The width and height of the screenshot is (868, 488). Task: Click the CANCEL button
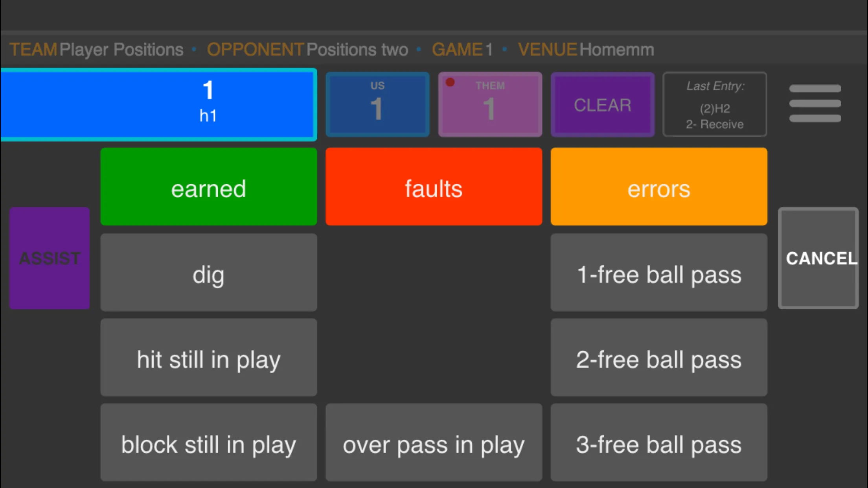click(821, 257)
